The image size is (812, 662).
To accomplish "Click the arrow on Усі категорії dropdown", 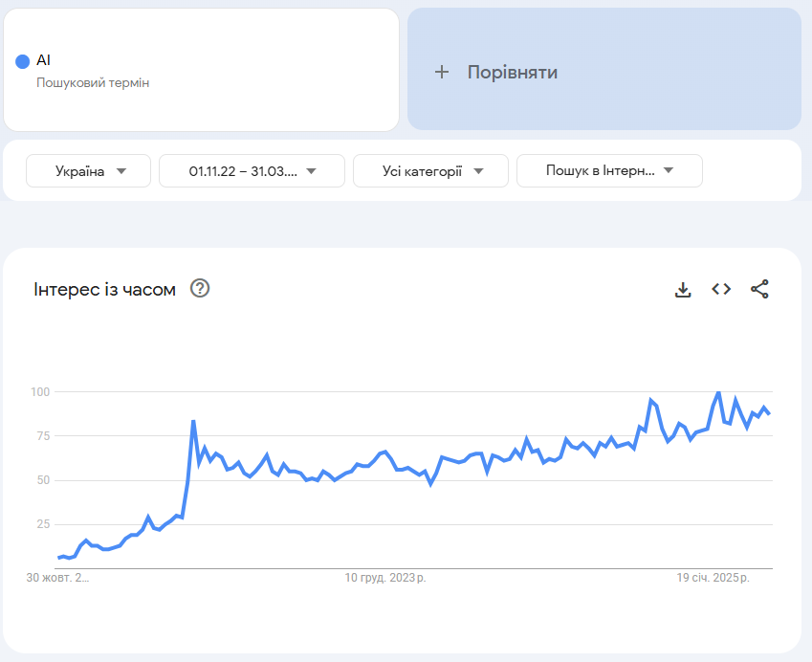I will click(x=478, y=171).
